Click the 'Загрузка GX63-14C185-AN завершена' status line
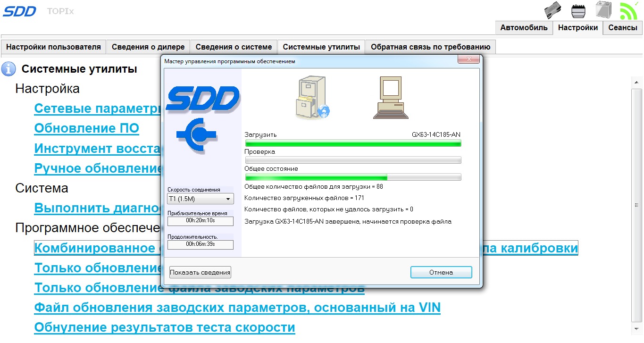644x343 pixels. tap(348, 221)
